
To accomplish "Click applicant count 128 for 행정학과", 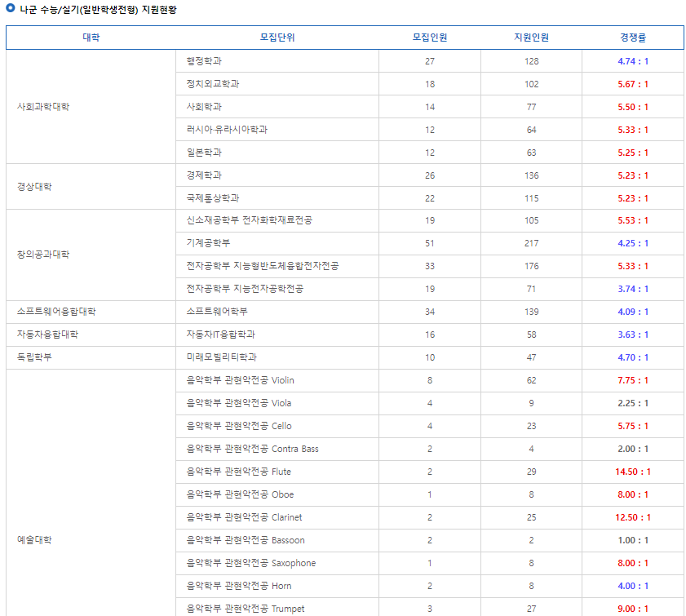I will pyautogui.click(x=531, y=61).
